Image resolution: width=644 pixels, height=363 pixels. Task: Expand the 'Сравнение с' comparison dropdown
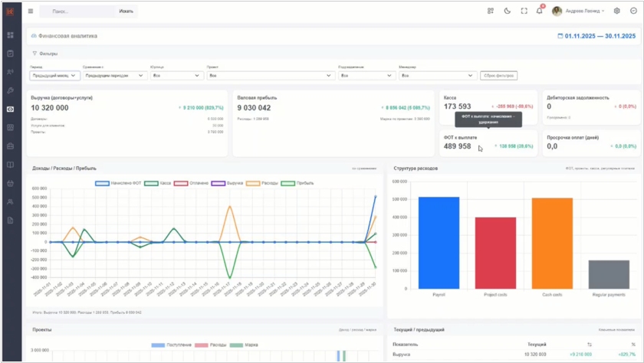114,76
